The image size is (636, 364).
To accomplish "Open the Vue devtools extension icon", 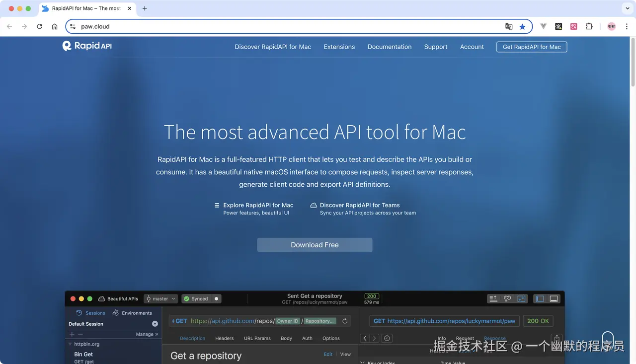I will tap(544, 26).
